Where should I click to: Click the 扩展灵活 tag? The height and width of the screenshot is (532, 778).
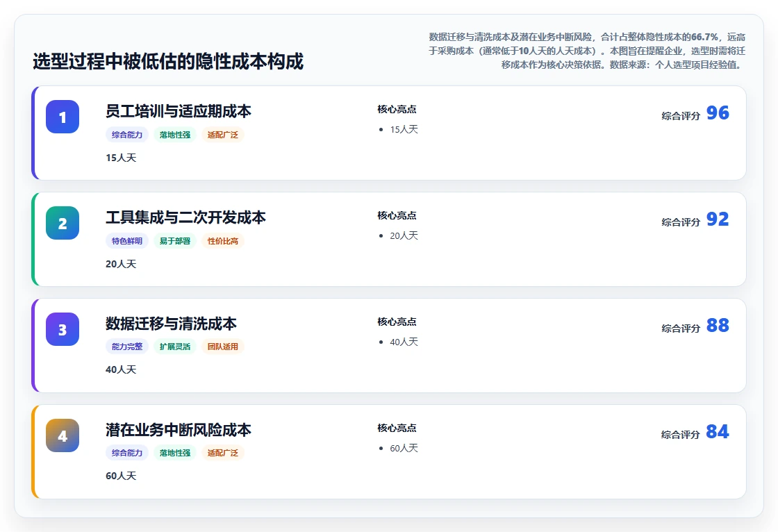174,347
